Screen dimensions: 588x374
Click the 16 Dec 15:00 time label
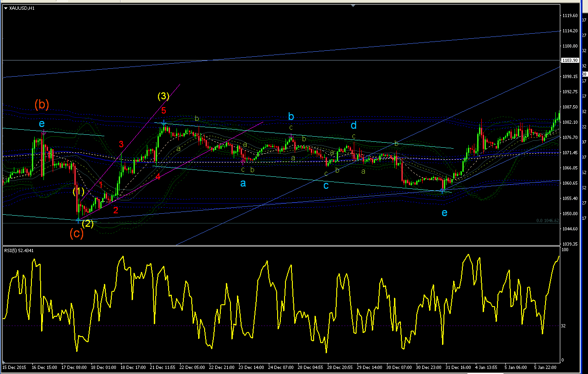click(x=44, y=368)
